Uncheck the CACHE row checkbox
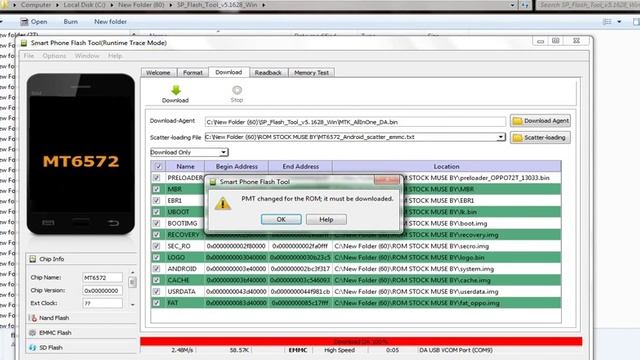Screen dimensions: 640x360 point(156,280)
